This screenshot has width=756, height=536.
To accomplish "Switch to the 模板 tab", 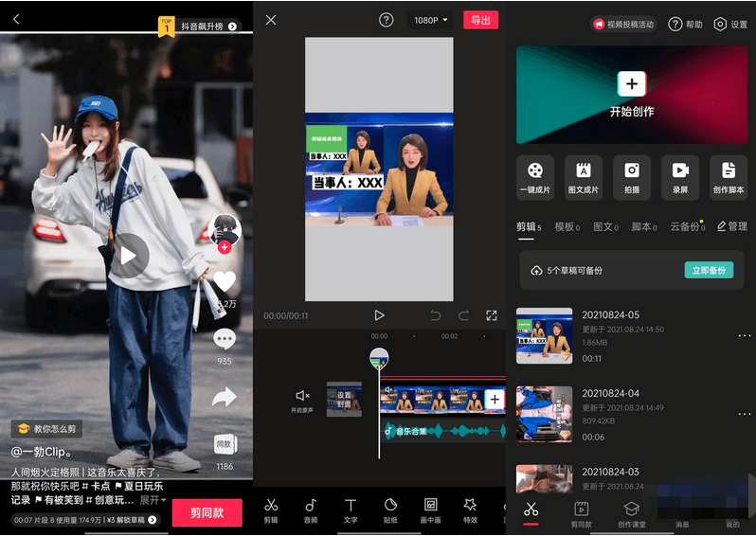I will tap(569, 227).
